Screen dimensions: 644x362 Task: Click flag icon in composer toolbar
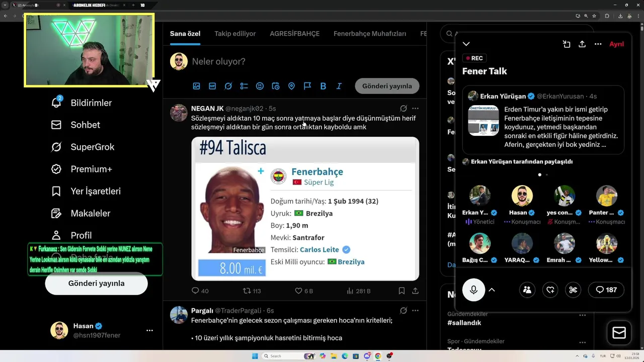pyautogui.click(x=307, y=86)
